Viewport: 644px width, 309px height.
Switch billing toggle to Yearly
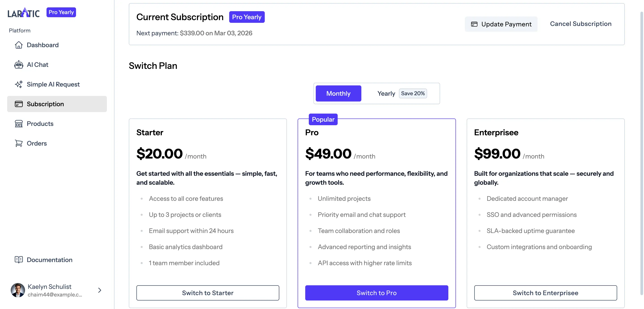coord(386,93)
